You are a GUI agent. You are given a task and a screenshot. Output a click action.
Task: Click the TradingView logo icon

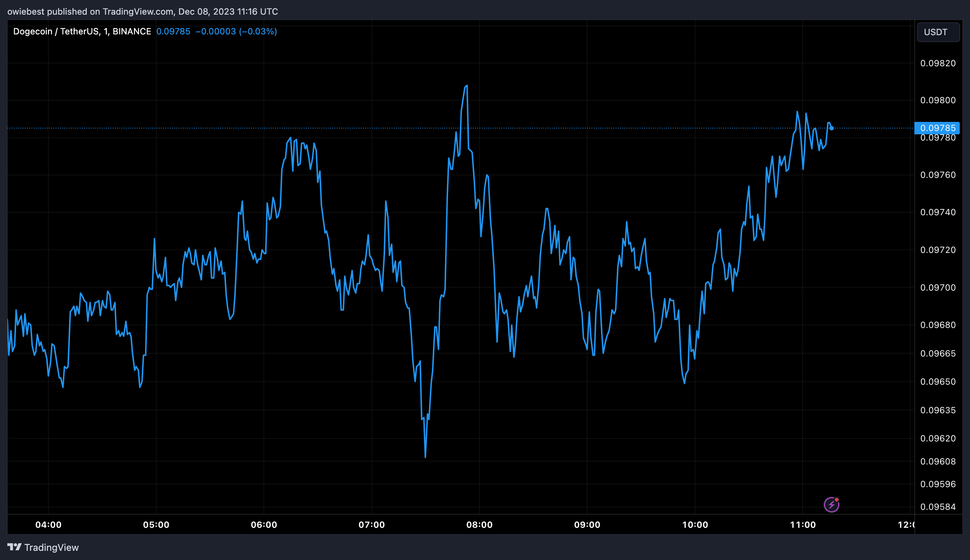[14, 547]
